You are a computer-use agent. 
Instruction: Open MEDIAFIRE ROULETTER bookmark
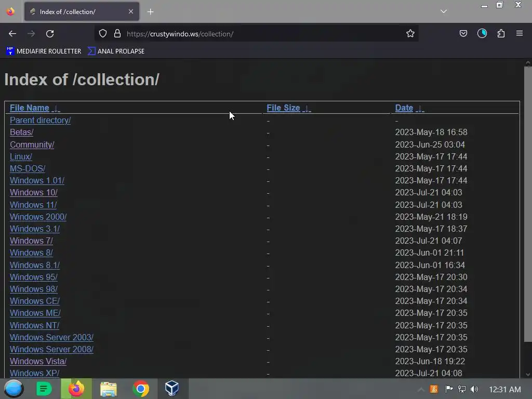(x=44, y=51)
